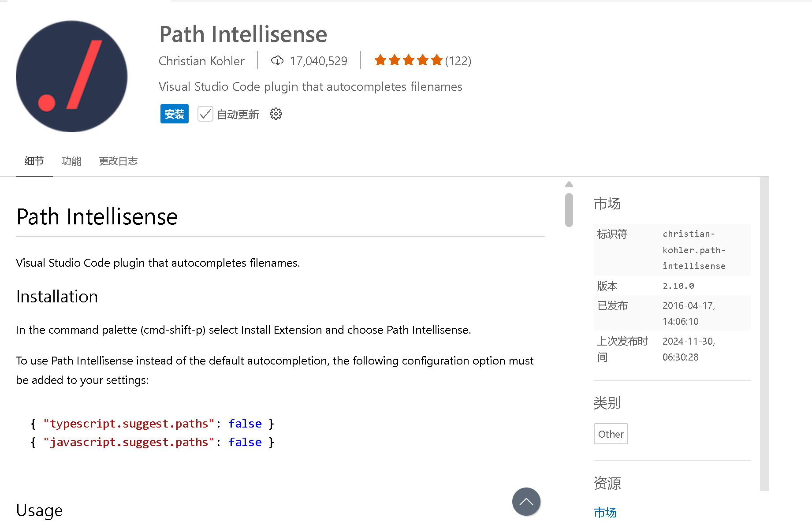
Task: Click the 市场 section heading above 标识符
Action: point(607,204)
